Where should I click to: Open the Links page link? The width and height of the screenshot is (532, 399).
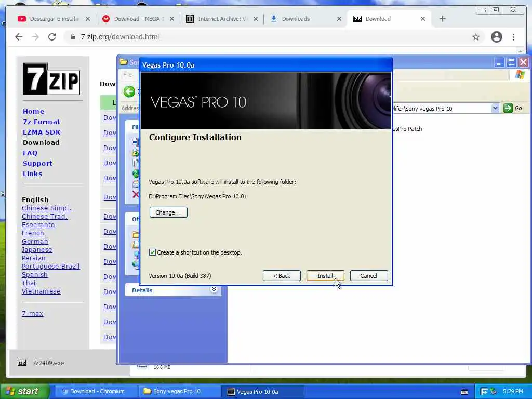click(x=33, y=174)
